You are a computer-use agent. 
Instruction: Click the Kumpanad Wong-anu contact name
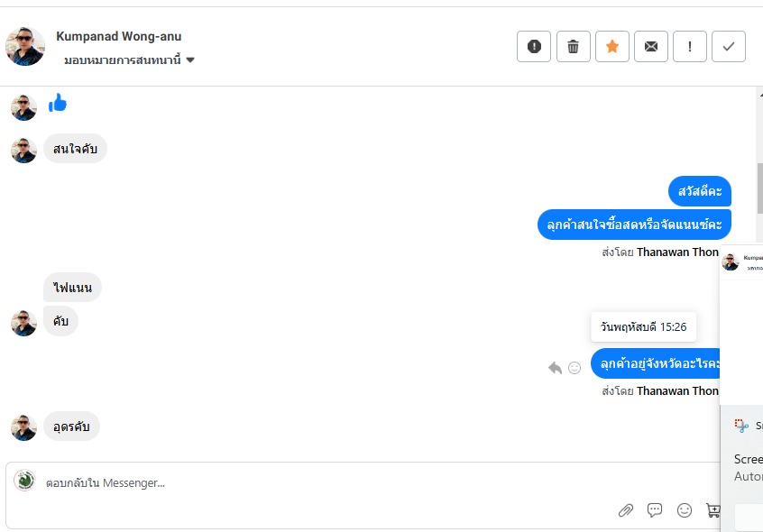[x=118, y=37]
